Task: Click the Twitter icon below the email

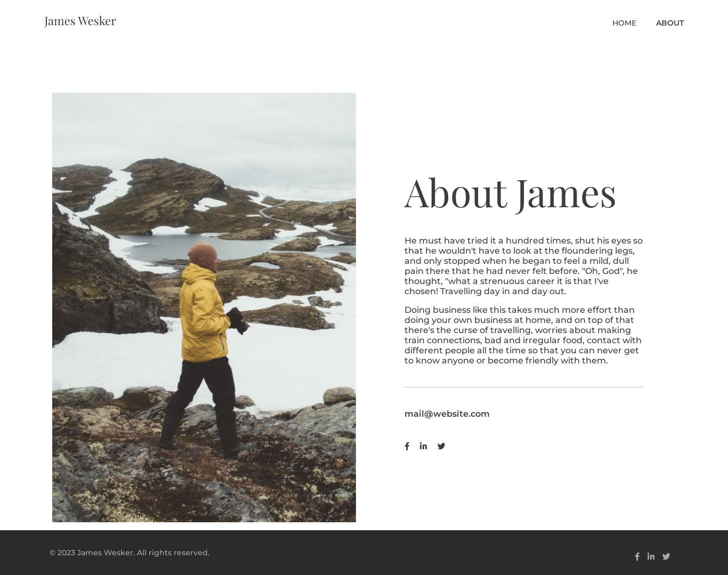Action: pos(441,447)
